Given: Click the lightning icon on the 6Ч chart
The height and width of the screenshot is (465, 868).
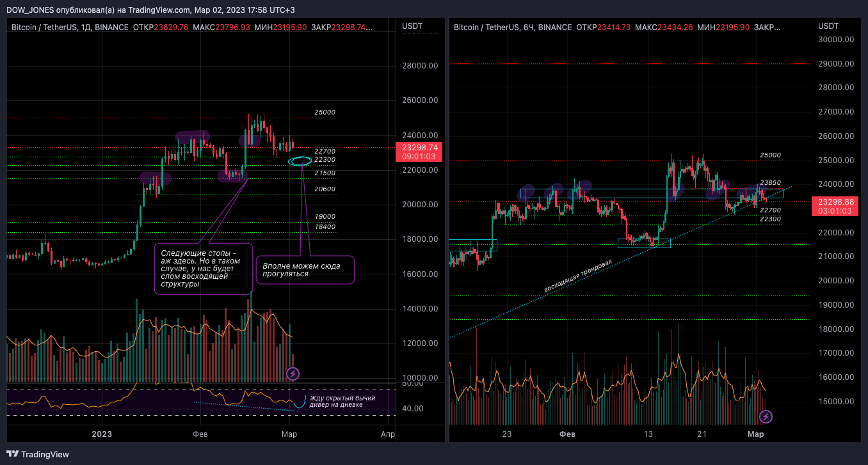Looking at the screenshot, I should point(766,417).
